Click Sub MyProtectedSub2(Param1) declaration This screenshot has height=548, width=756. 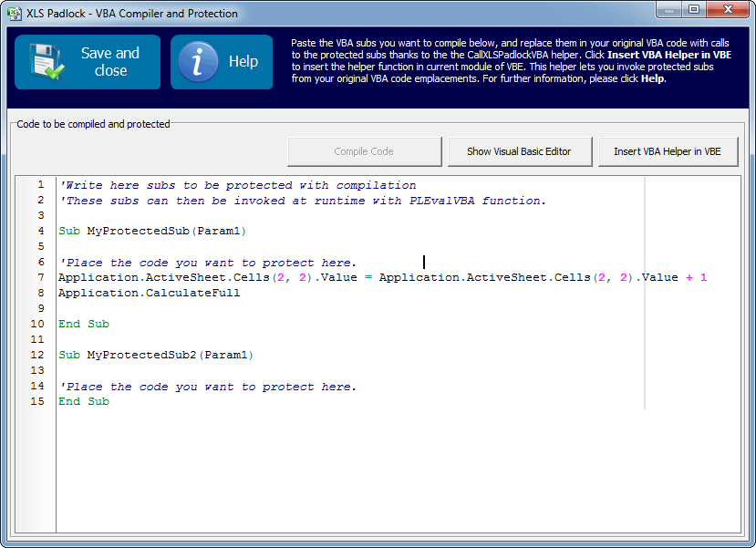click(x=156, y=356)
